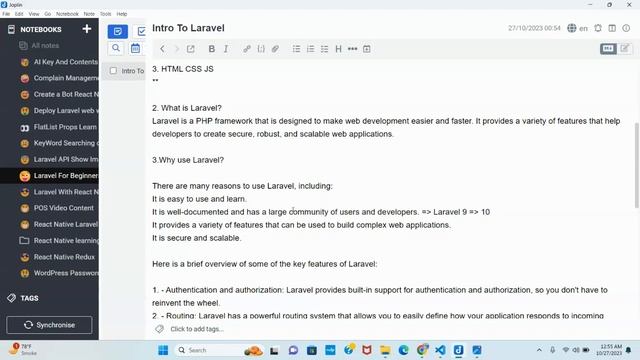This screenshot has width=640, height=360.
Task: Open the Edit menu
Action: pyautogui.click(x=19, y=14)
